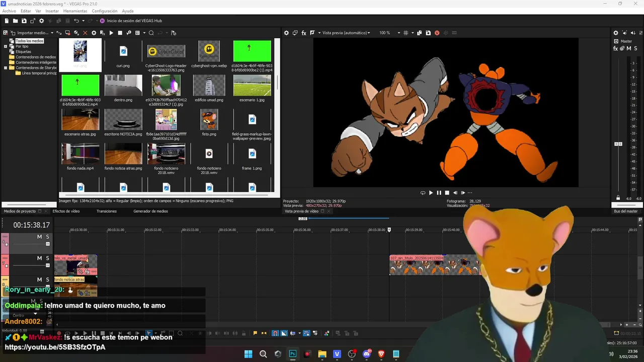The height and width of the screenshot is (362, 644).
Task: Open a project with the folder icon
Action: (x=15, y=21)
